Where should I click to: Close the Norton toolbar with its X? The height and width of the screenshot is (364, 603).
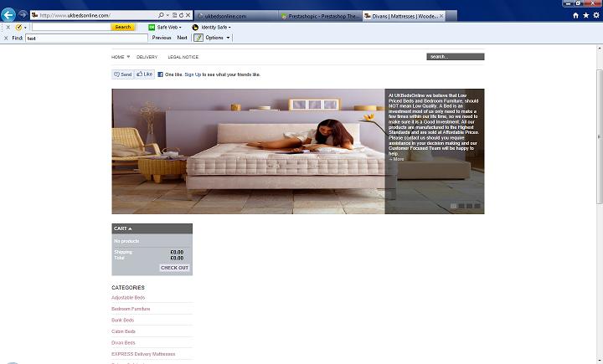click(8, 28)
